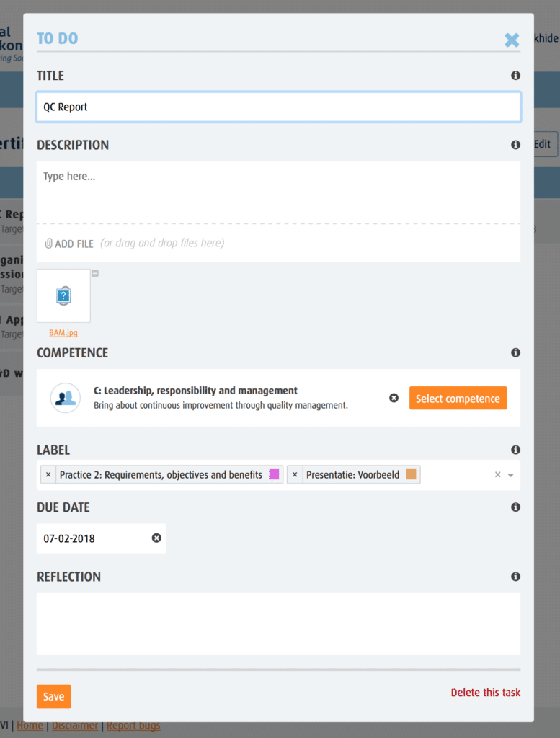Delete this task

(x=485, y=693)
